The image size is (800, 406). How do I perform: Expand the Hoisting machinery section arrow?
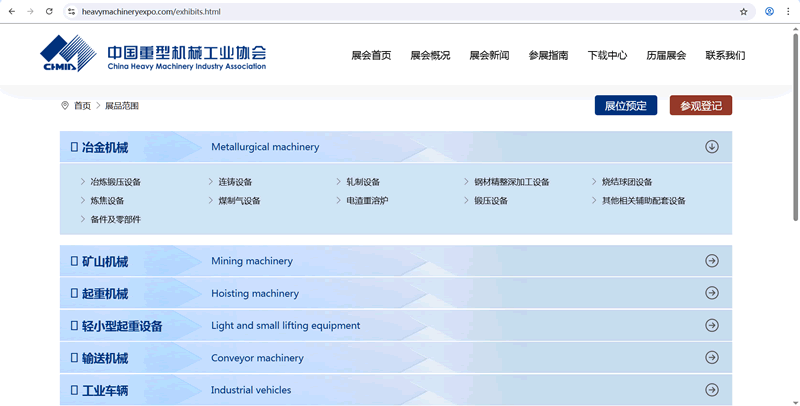tap(712, 293)
